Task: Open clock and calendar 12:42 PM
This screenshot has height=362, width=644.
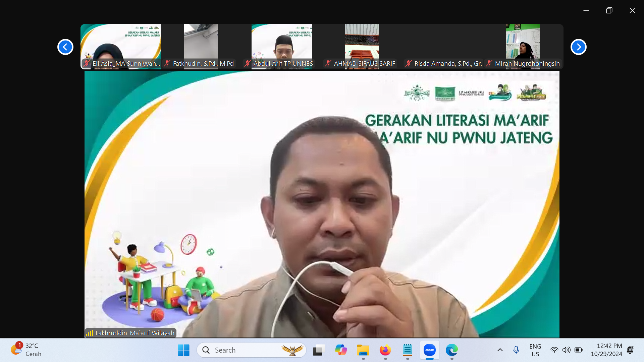Action: coord(606,350)
